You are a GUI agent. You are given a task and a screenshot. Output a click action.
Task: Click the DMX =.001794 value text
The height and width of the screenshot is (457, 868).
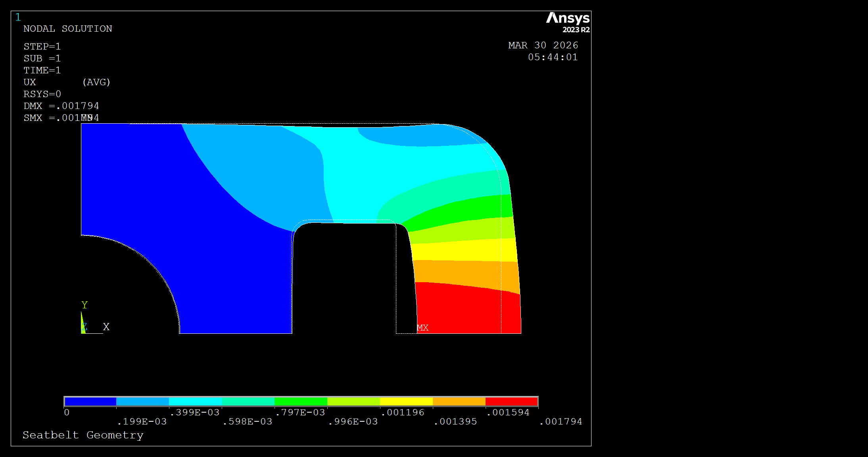[61, 106]
